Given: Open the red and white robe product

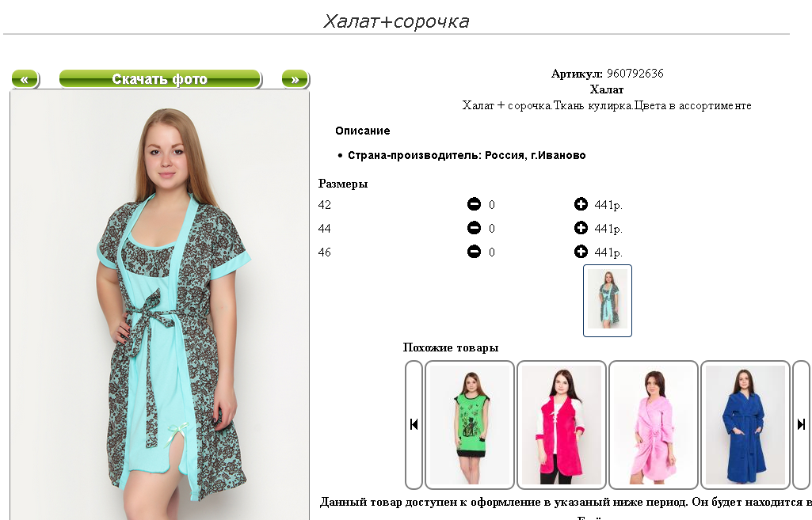Looking at the screenshot, I should tap(562, 425).
